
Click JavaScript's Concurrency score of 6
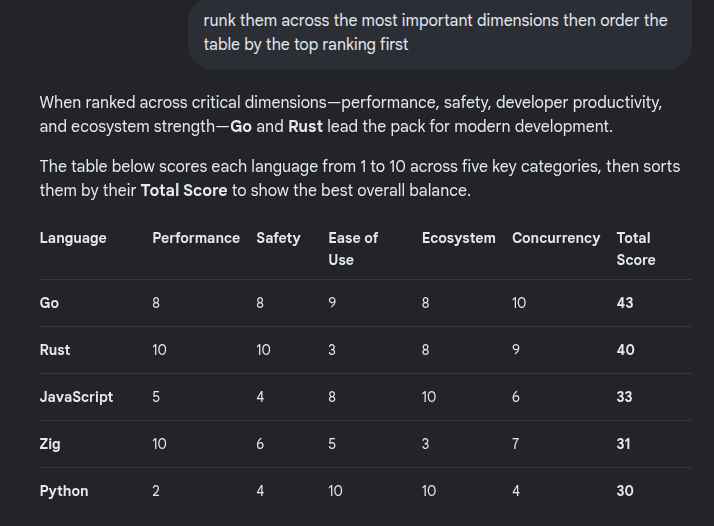pos(515,397)
